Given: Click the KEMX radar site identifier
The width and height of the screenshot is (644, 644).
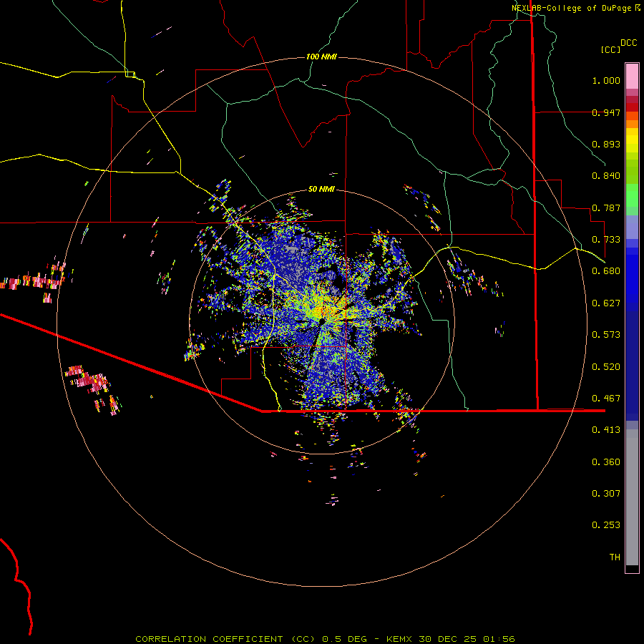Looking at the screenshot, I should (400, 639).
